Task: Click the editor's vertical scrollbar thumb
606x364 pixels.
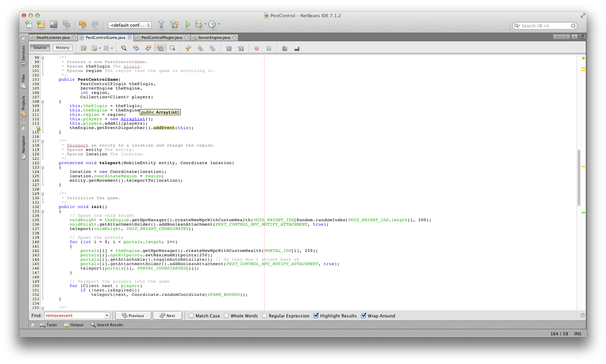Action: pyautogui.click(x=579, y=177)
